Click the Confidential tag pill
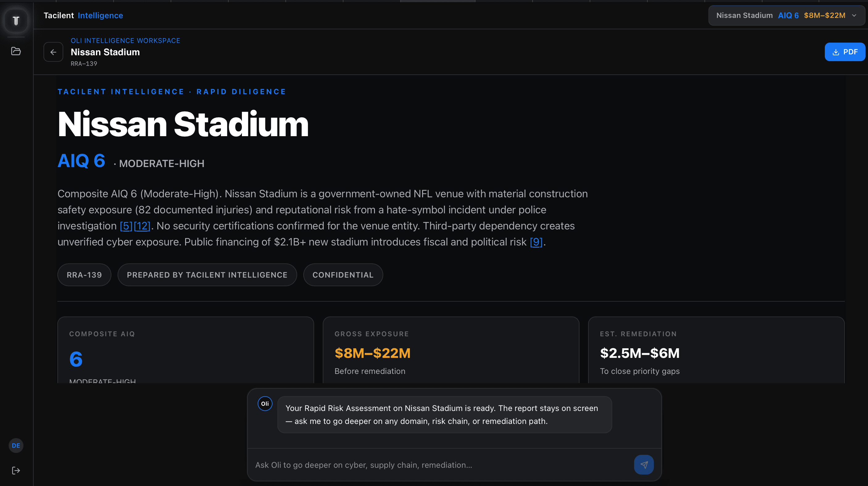The image size is (868, 486). (343, 275)
